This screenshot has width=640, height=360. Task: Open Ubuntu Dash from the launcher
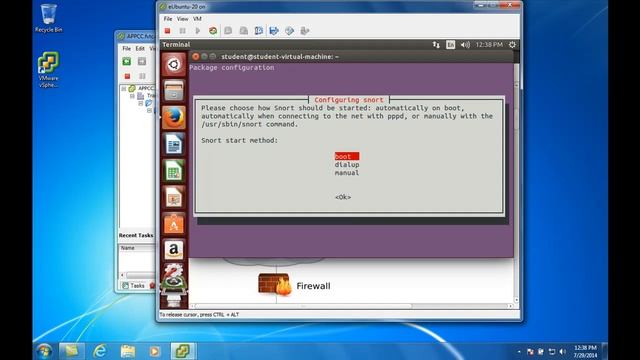tap(173, 64)
